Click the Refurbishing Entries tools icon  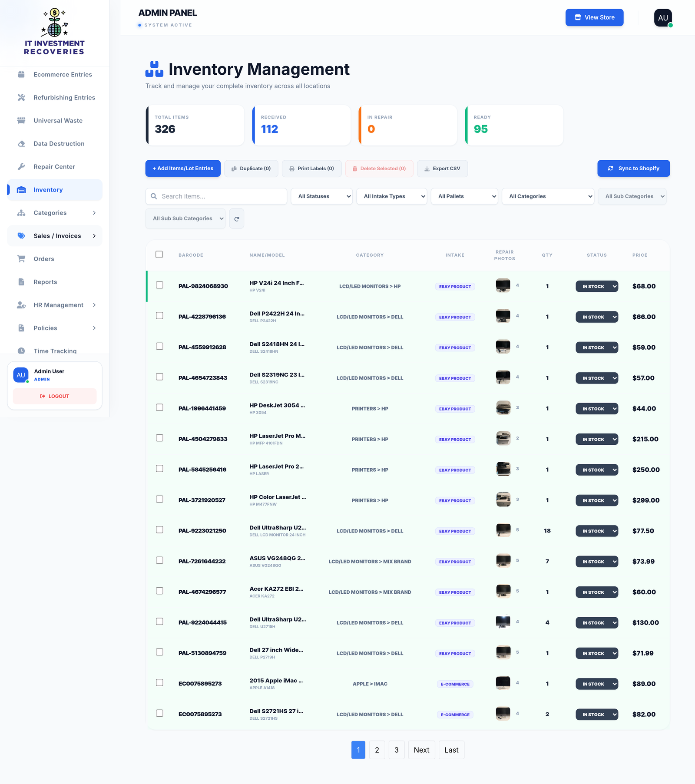click(21, 98)
